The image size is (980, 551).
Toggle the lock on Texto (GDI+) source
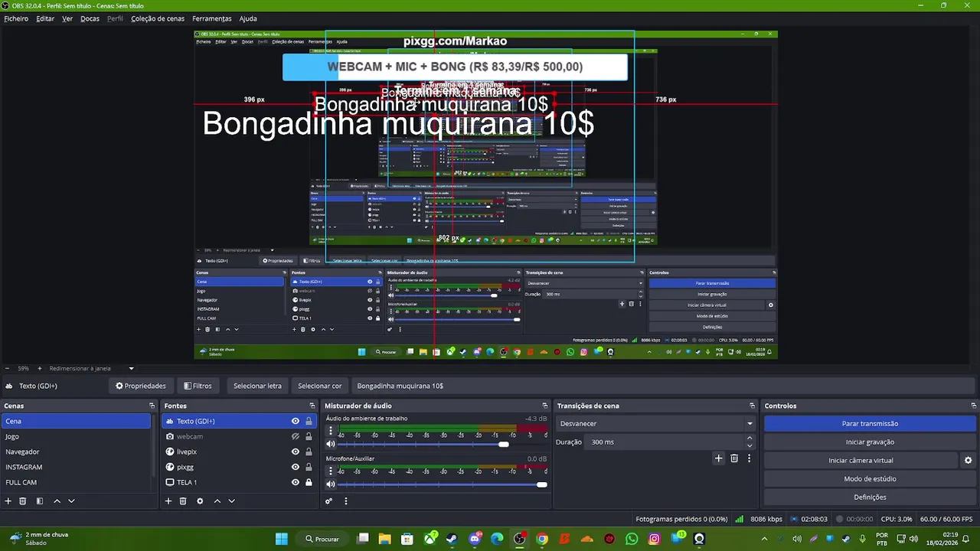click(x=309, y=421)
